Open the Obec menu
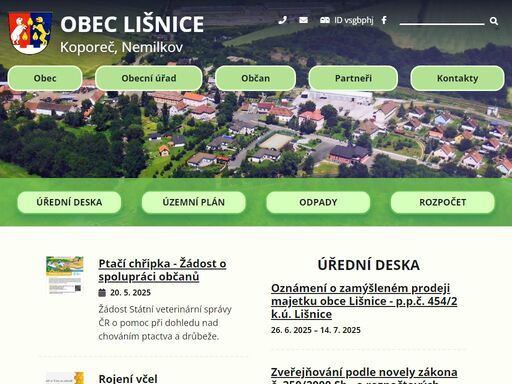Screen dimensions: 512x384 point(45,78)
